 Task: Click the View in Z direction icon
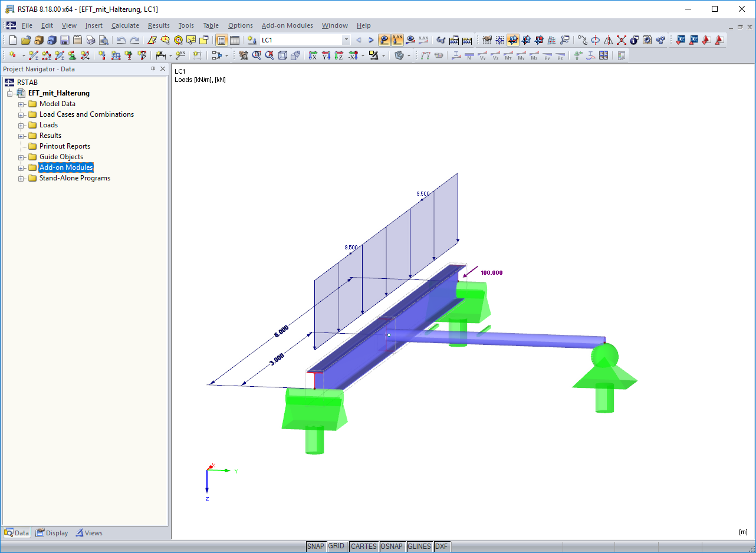click(339, 55)
